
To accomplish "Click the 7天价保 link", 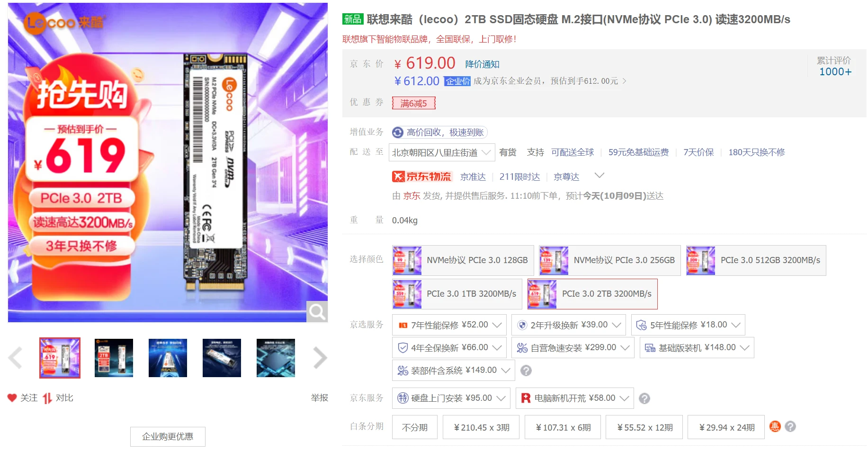I will click(698, 152).
